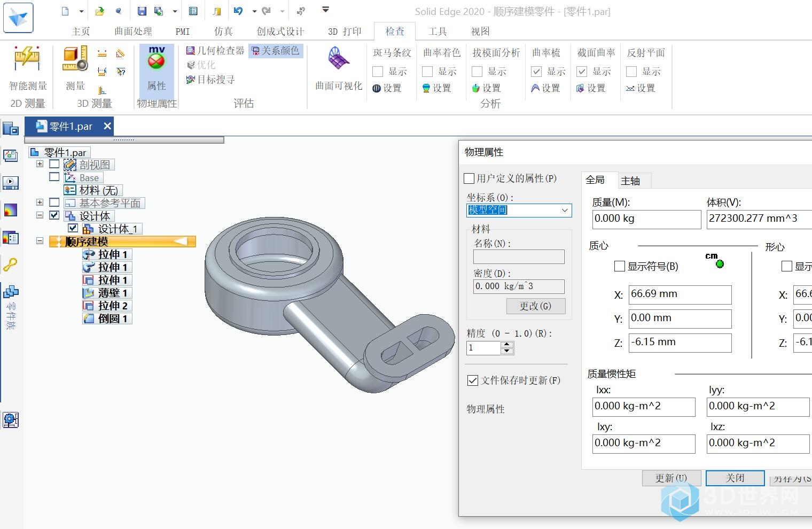
Task: Click the 曲面可视化 surface visualization icon
Action: [x=339, y=59]
